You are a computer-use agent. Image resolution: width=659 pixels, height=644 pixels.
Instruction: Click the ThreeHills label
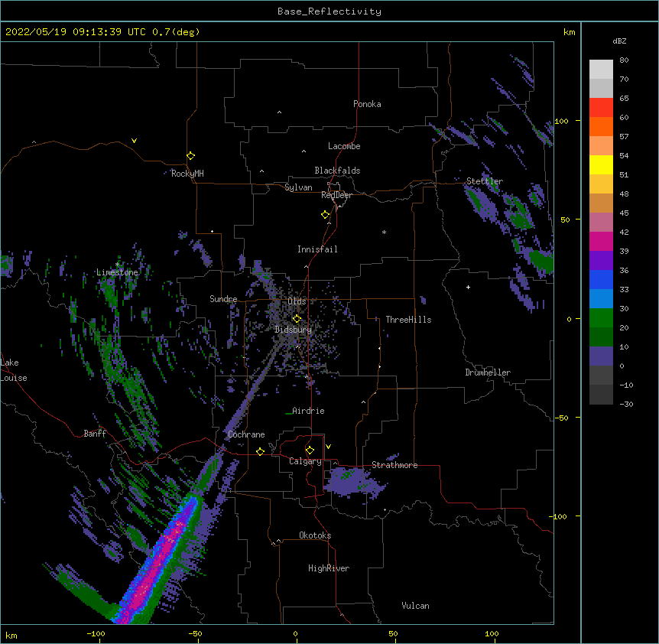pyautogui.click(x=408, y=320)
